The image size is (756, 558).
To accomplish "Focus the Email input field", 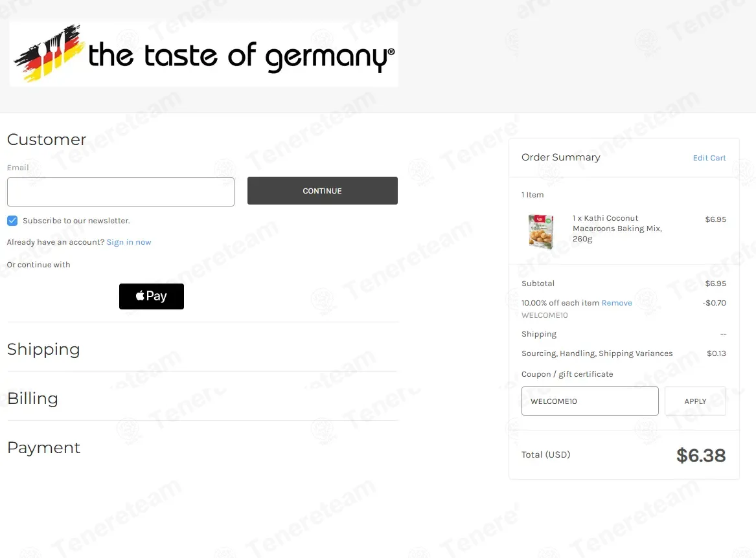I will click(120, 192).
